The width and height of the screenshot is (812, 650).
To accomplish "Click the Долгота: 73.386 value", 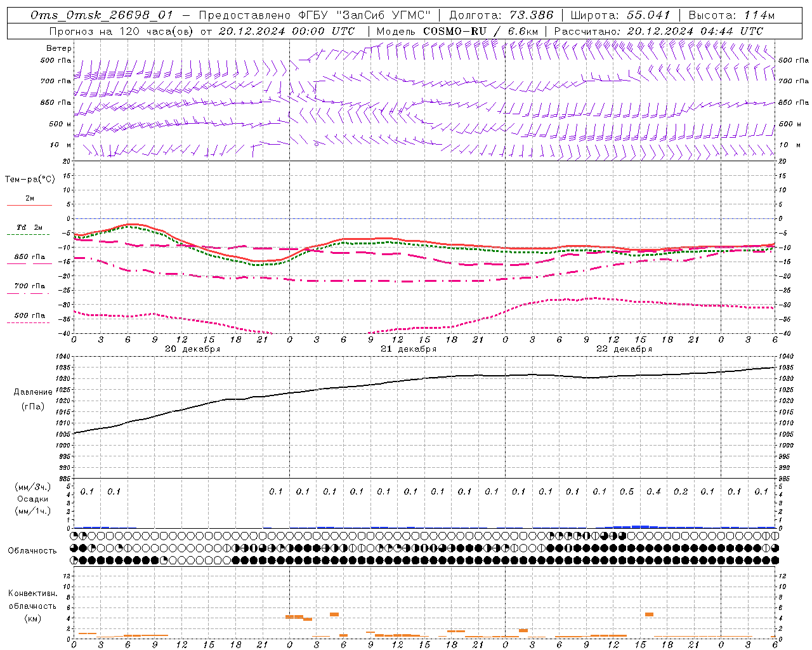I will pyautogui.click(x=501, y=15).
